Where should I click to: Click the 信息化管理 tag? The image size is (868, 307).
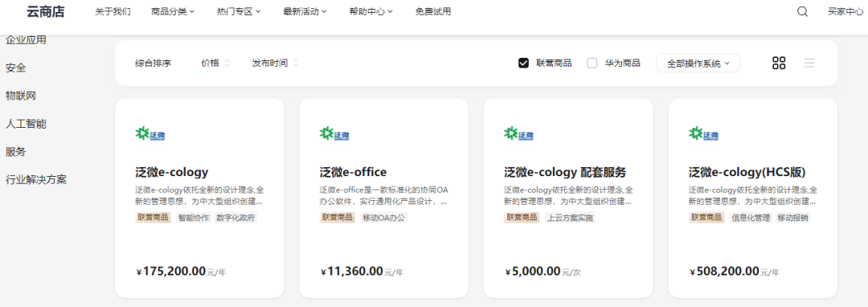point(751,217)
